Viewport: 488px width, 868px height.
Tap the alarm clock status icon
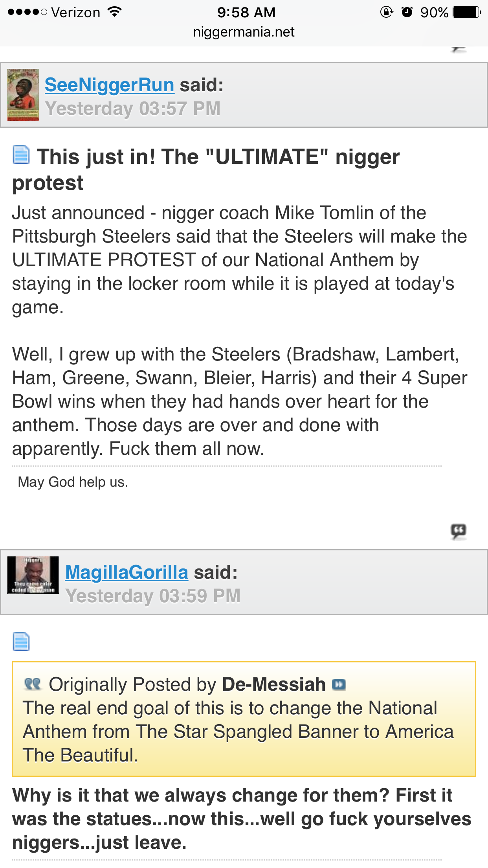pos(407,12)
